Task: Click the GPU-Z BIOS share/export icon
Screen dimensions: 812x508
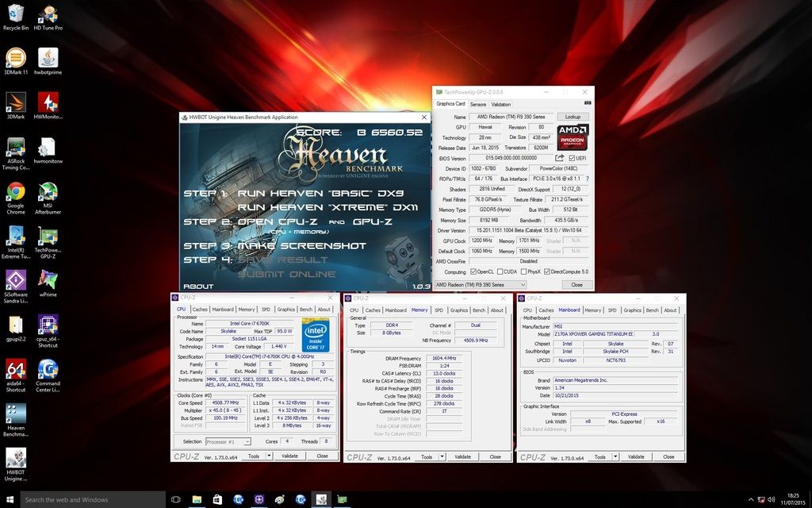Action: click(x=559, y=158)
